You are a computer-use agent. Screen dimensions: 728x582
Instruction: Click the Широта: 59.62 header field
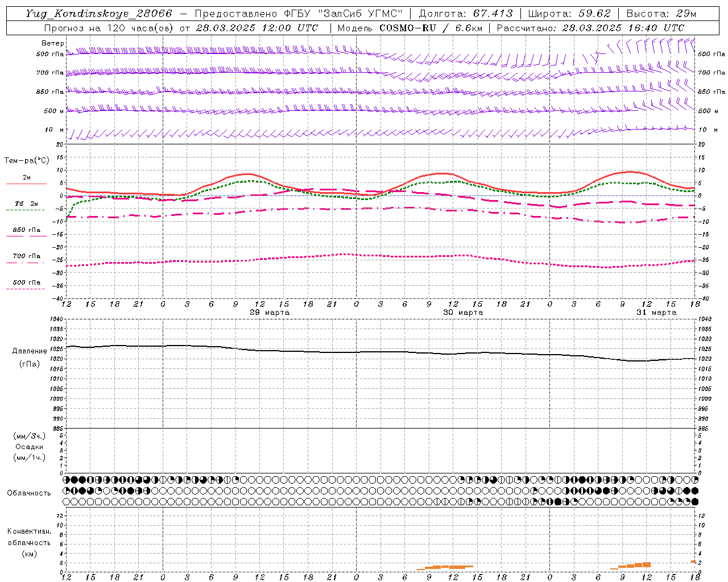point(569,14)
